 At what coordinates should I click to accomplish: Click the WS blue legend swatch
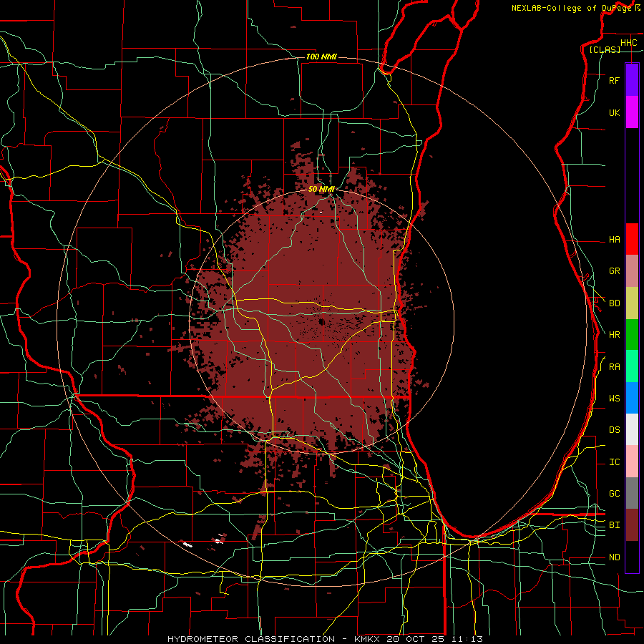[x=632, y=398]
